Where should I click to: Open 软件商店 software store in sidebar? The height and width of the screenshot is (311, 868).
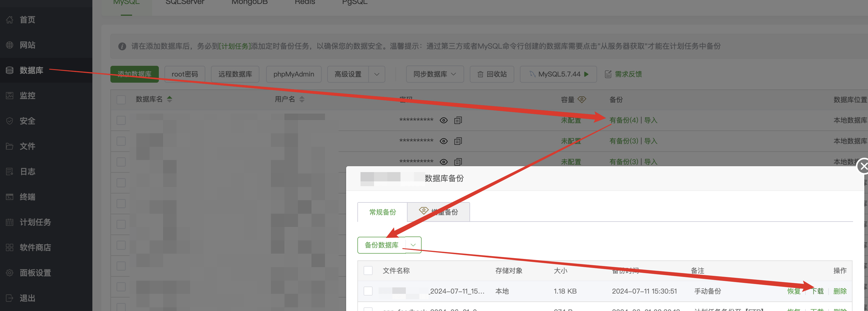pos(35,247)
